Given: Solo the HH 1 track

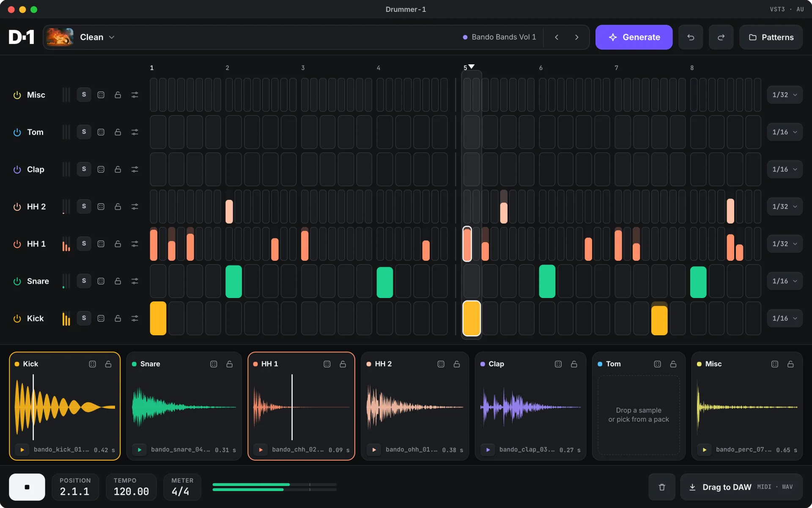Looking at the screenshot, I should tap(84, 244).
